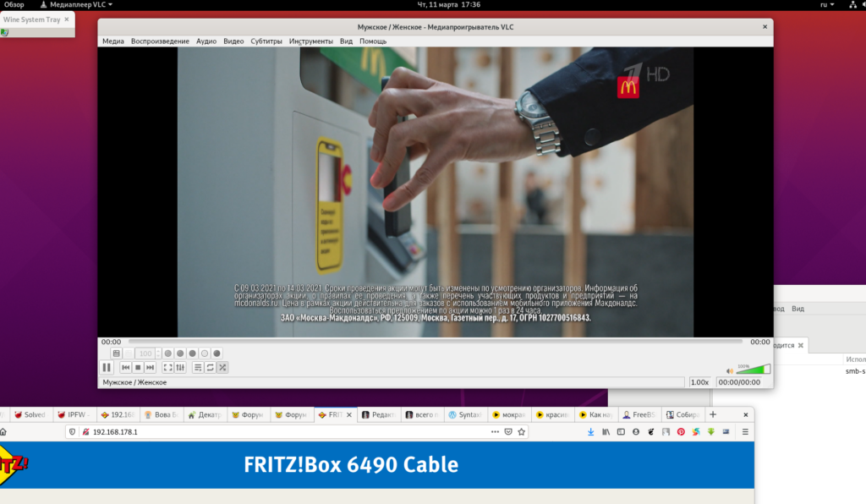Skip to previous media in VLC
Image resolution: width=866 pixels, height=504 pixels.
[125, 367]
